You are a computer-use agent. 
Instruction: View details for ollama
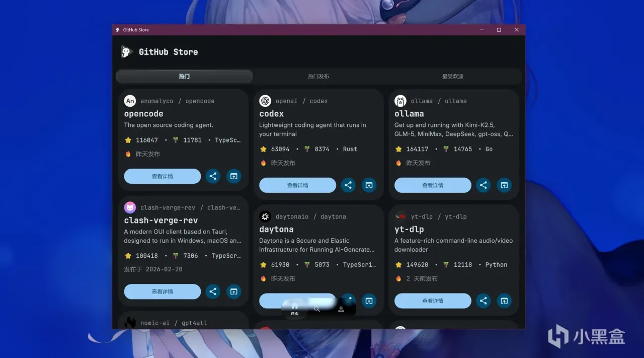click(433, 185)
